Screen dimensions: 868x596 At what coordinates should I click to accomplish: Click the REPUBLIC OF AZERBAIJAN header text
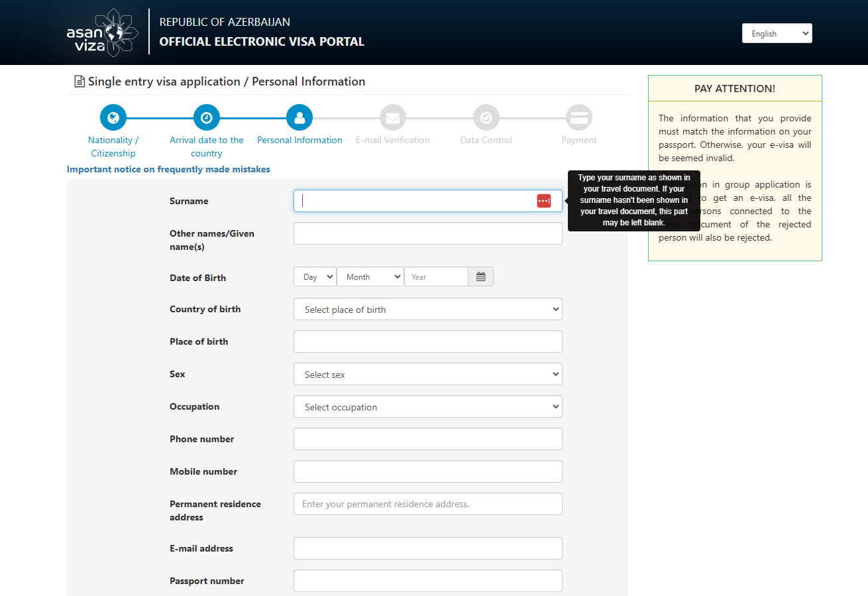[x=225, y=22]
